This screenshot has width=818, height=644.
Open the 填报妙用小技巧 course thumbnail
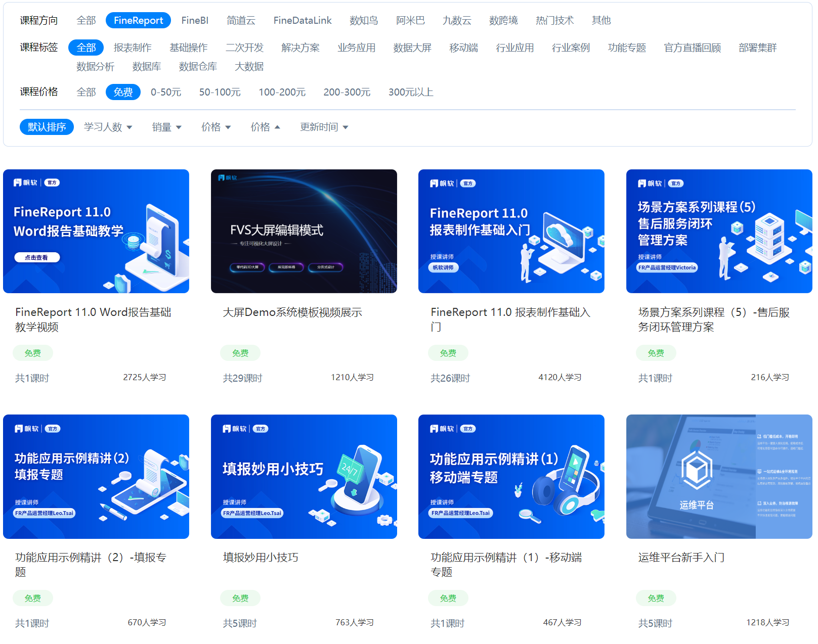point(304,477)
